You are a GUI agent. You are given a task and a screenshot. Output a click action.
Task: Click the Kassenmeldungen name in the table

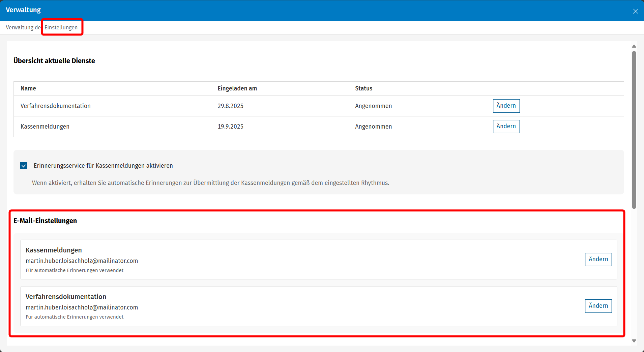coord(45,127)
